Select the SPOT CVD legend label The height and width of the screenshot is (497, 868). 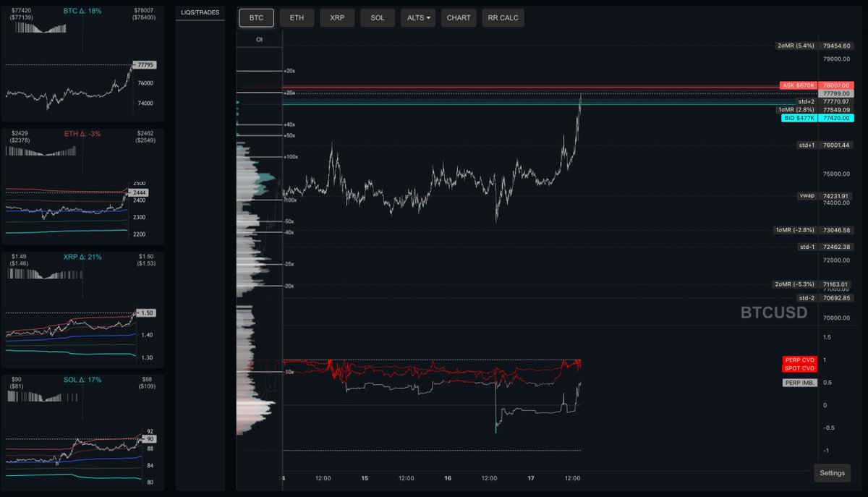coord(799,368)
